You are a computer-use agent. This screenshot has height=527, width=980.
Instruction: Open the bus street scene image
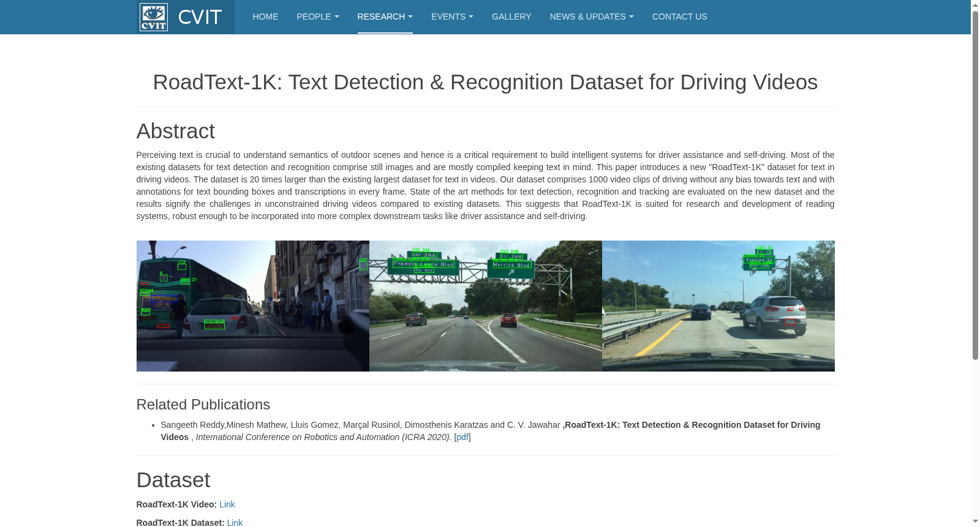coord(252,306)
